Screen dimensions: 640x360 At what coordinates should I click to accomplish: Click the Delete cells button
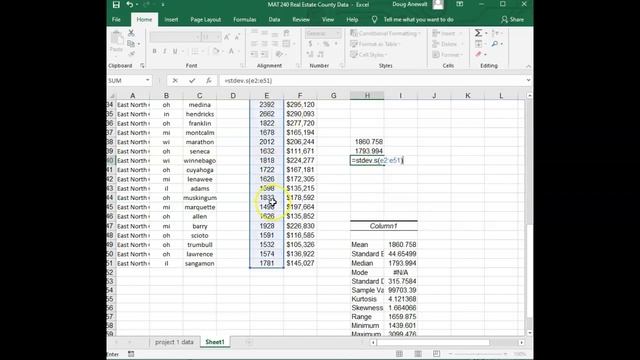pos(447,44)
